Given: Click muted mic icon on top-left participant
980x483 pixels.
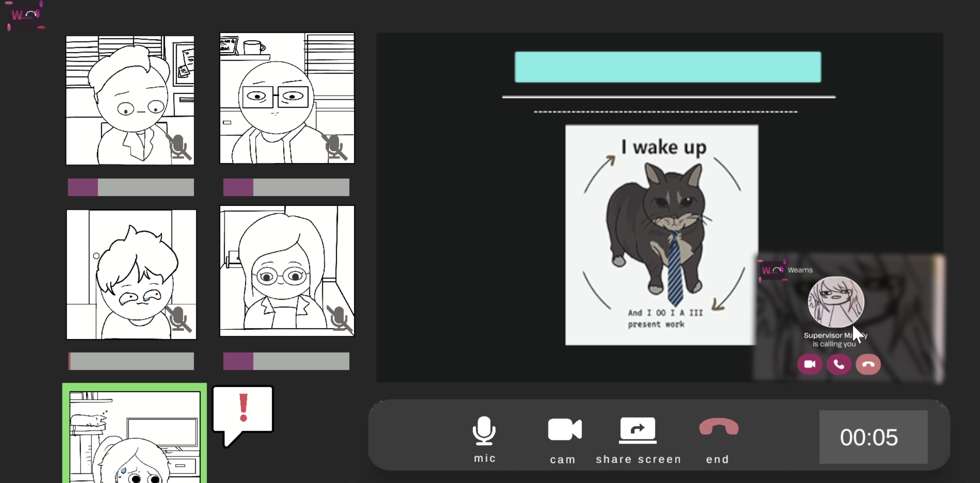Looking at the screenshot, I should point(179,147).
